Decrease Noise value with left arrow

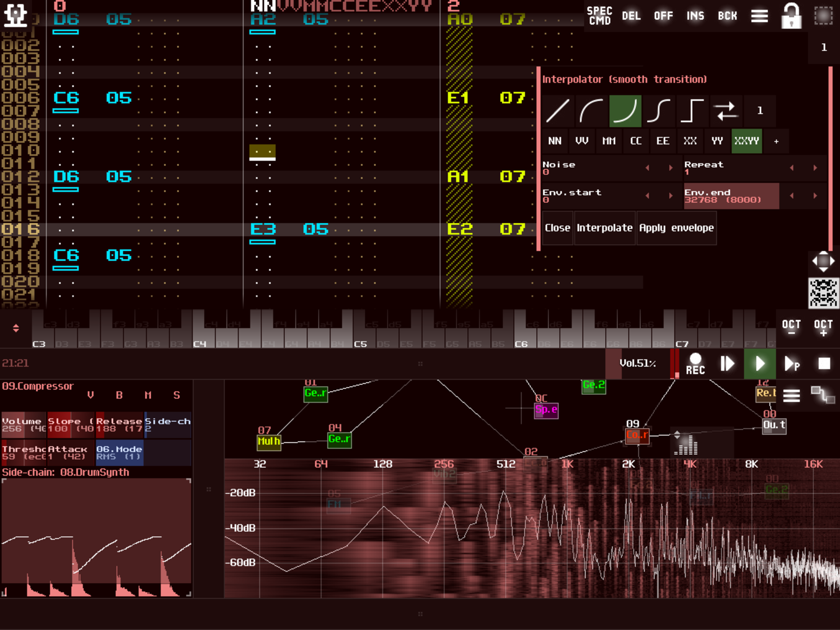(x=647, y=168)
